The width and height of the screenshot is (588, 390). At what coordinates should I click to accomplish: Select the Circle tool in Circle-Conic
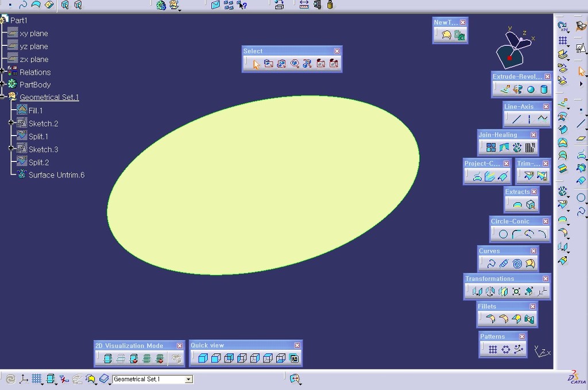click(x=503, y=234)
